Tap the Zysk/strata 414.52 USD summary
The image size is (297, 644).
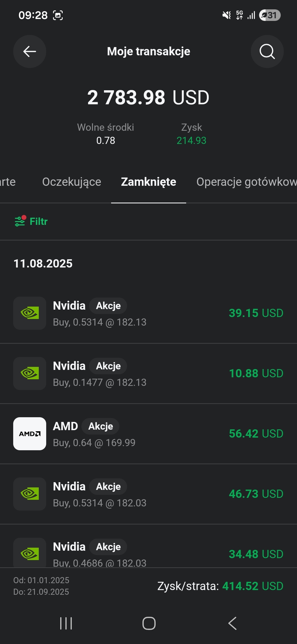[220, 586]
